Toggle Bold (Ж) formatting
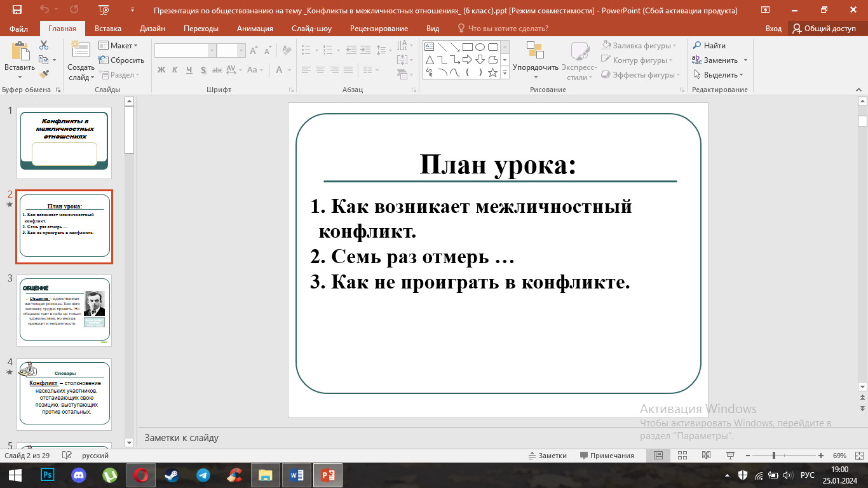 pyautogui.click(x=161, y=70)
